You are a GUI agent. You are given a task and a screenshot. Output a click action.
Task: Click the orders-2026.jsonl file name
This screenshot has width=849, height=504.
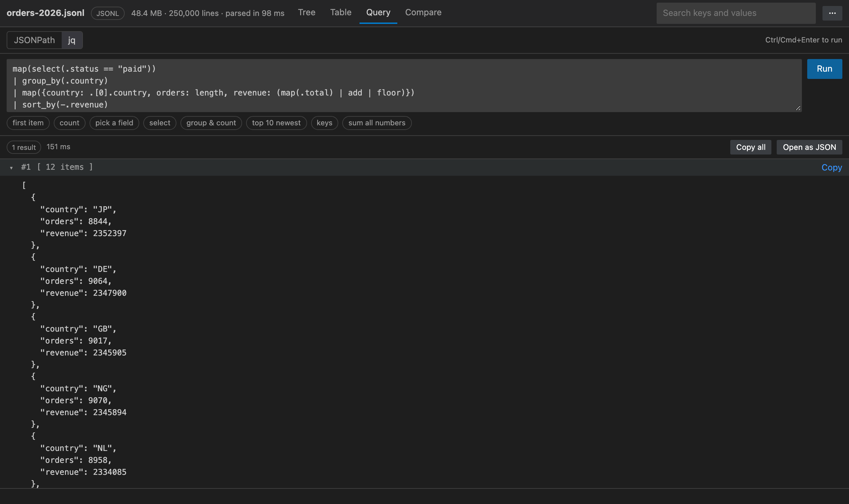(45, 13)
